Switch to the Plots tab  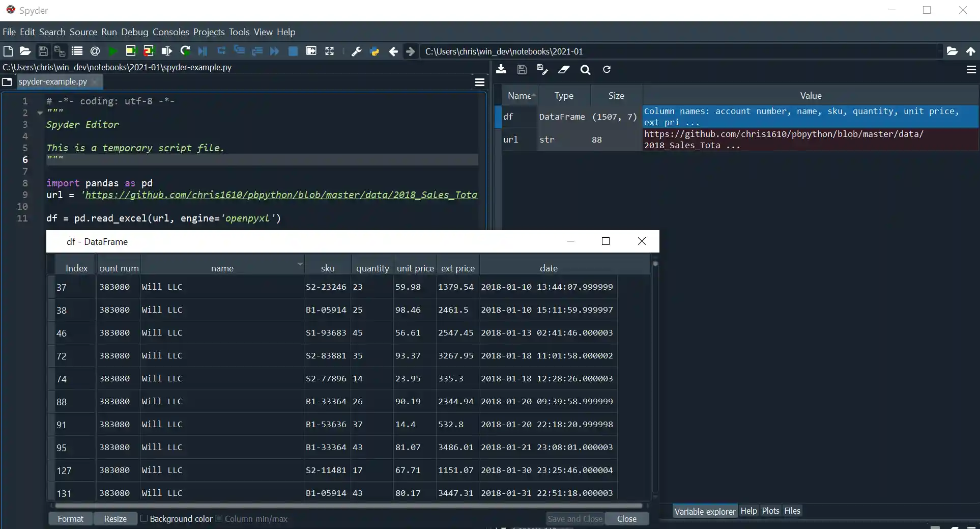pos(770,511)
